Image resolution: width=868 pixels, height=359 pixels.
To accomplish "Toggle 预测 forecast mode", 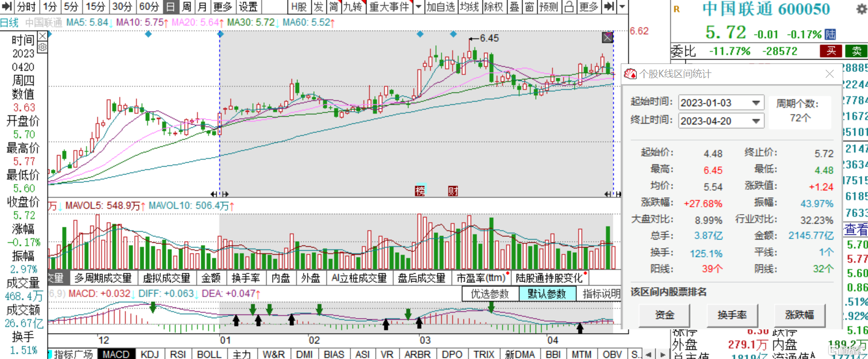I will coord(549,7).
